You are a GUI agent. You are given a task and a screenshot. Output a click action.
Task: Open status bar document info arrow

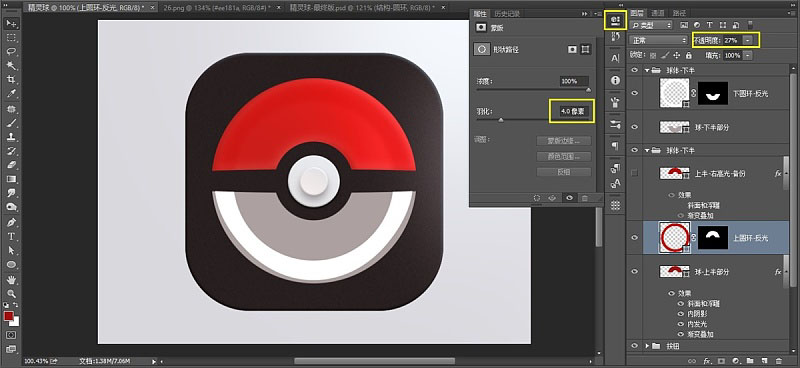154,361
